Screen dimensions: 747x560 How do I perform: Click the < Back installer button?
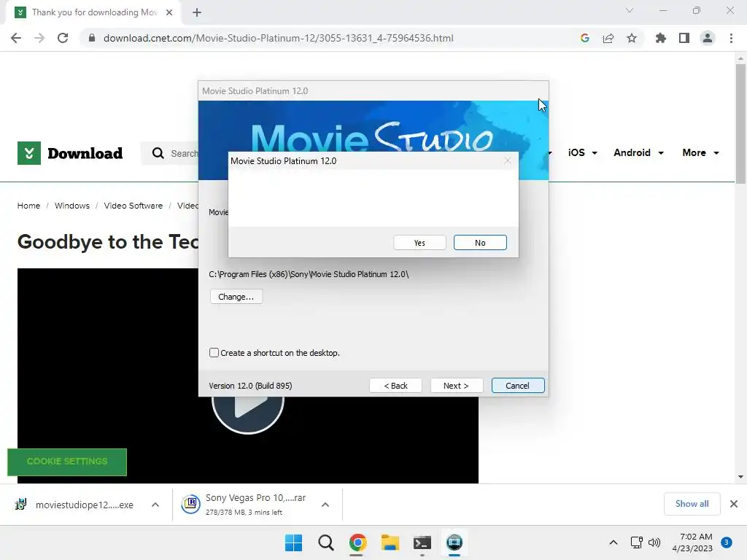click(395, 386)
